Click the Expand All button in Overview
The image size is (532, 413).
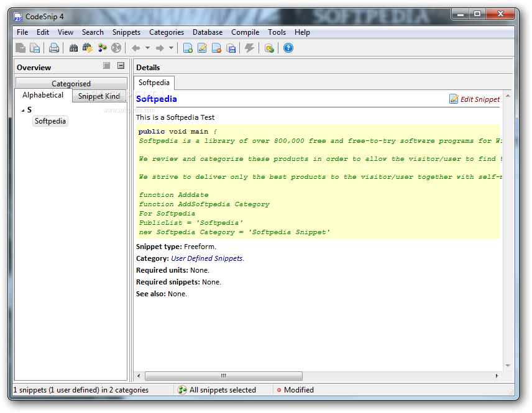click(x=106, y=66)
